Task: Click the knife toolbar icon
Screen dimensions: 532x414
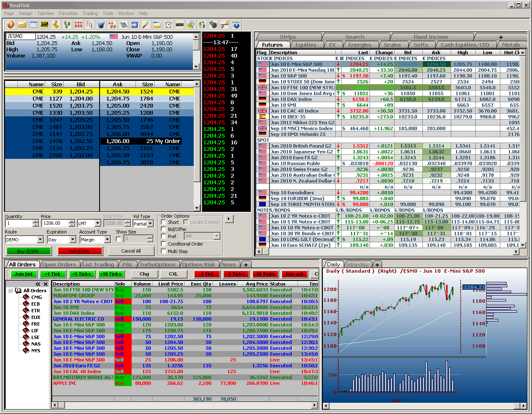Action: point(146,25)
